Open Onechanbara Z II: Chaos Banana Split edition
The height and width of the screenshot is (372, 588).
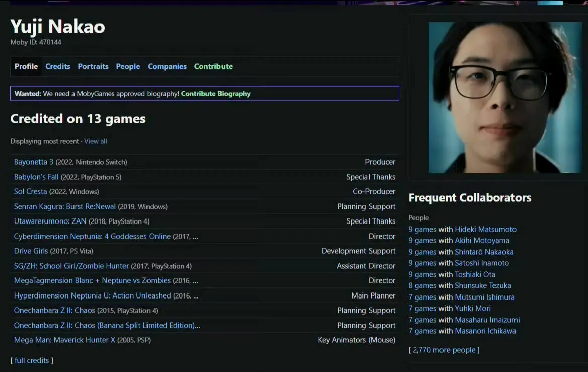pyautogui.click(x=107, y=326)
